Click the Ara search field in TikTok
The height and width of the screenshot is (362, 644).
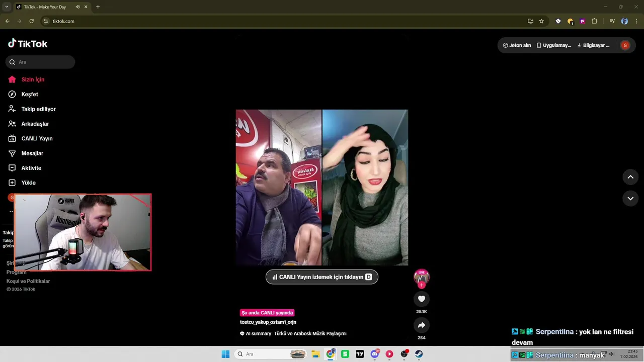[x=40, y=62]
